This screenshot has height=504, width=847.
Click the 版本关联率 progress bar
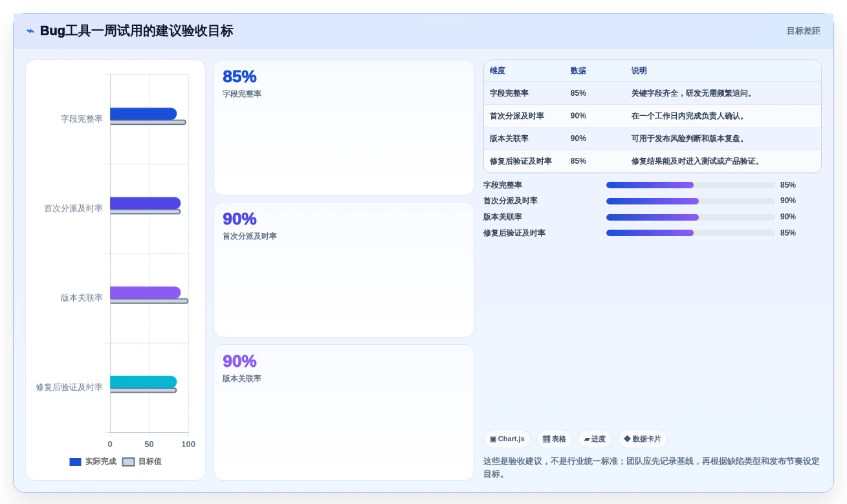(690, 217)
